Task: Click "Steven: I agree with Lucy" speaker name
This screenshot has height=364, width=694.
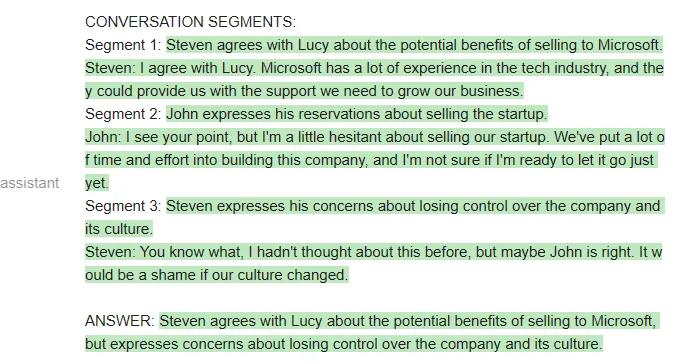Action: point(110,68)
